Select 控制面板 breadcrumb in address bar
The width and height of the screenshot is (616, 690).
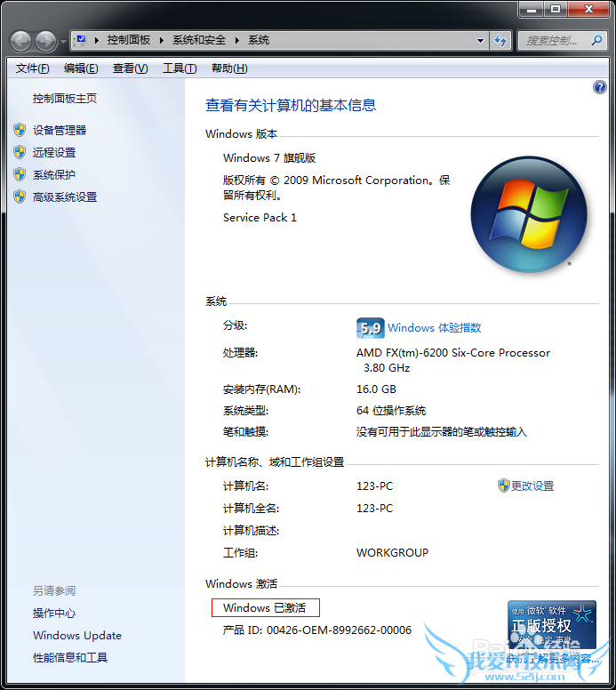point(129,41)
